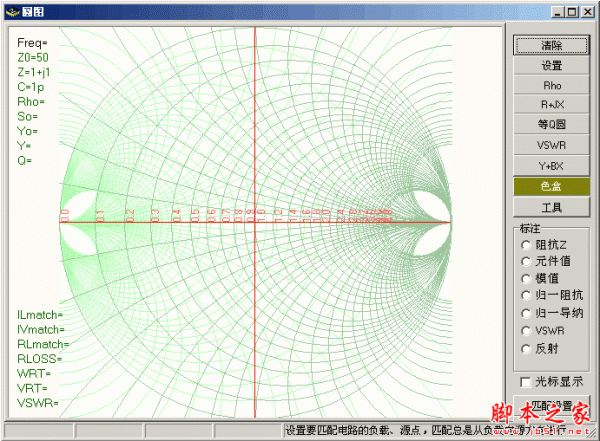Screen dimensions: 600x441
Task: Click the Z=1+j1 text label
Action: point(34,72)
